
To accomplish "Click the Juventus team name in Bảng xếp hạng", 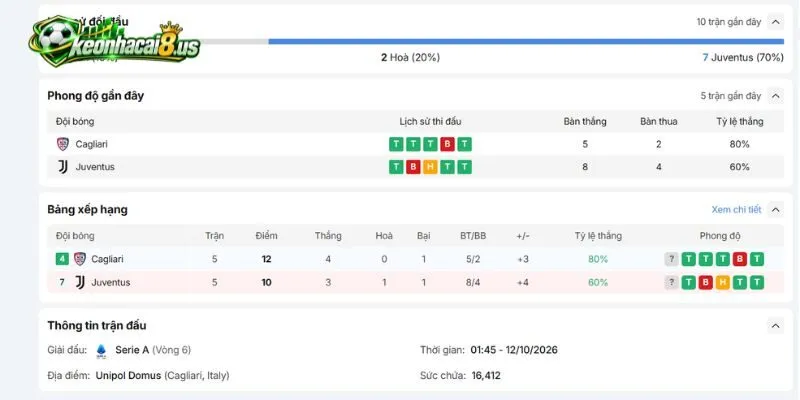I will click(111, 282).
